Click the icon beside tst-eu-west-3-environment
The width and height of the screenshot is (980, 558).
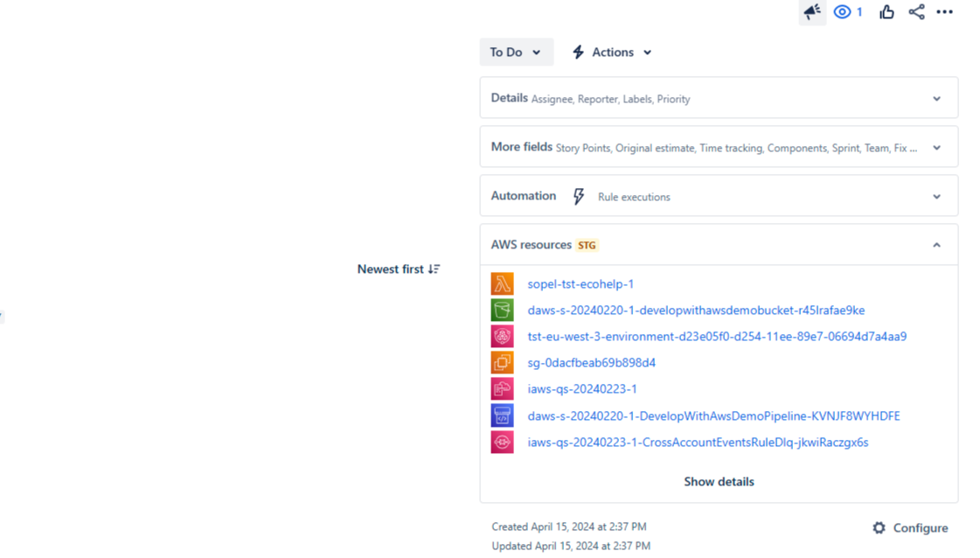(502, 336)
